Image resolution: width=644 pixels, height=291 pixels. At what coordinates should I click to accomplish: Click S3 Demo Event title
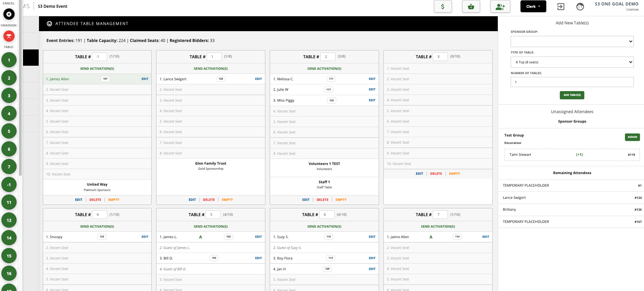click(53, 6)
